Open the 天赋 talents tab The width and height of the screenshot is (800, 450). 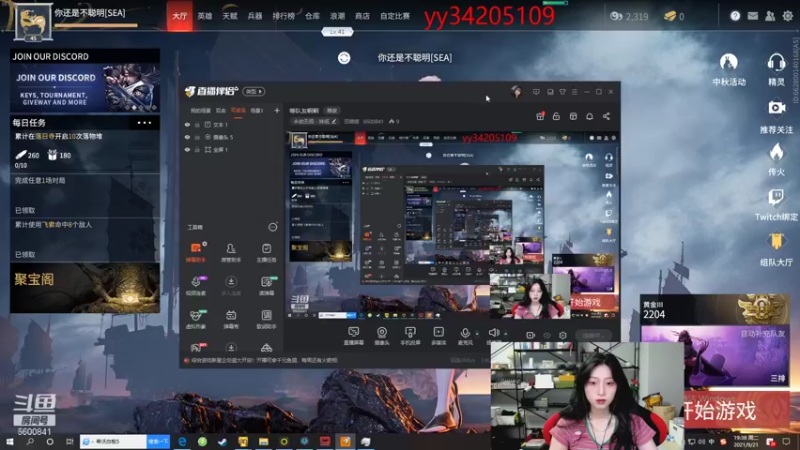[230, 16]
